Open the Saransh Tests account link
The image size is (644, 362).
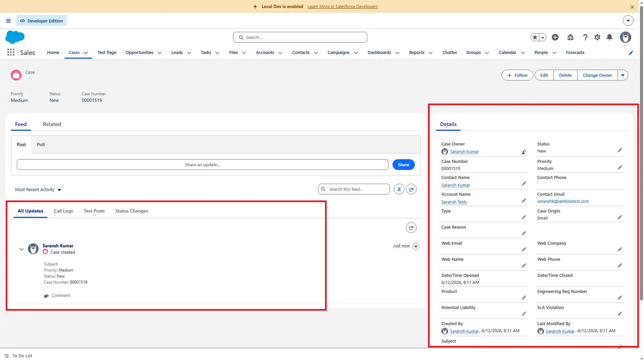tap(454, 202)
